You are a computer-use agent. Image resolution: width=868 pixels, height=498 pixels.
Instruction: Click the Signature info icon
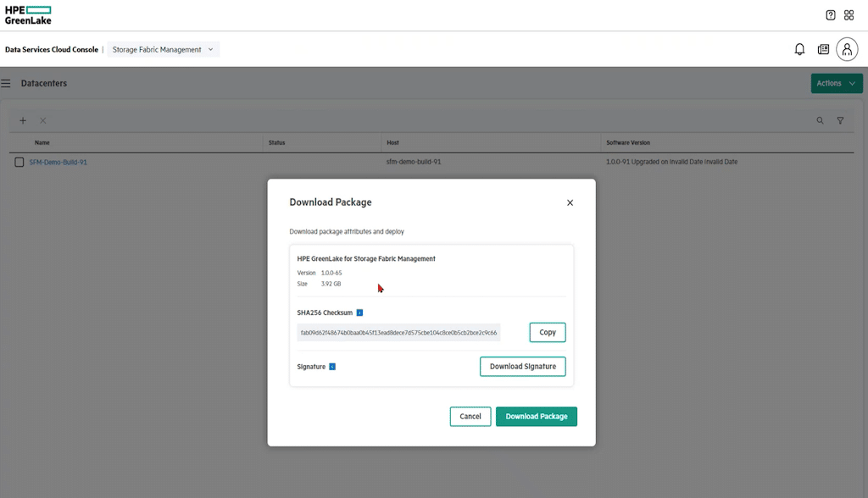[332, 367]
